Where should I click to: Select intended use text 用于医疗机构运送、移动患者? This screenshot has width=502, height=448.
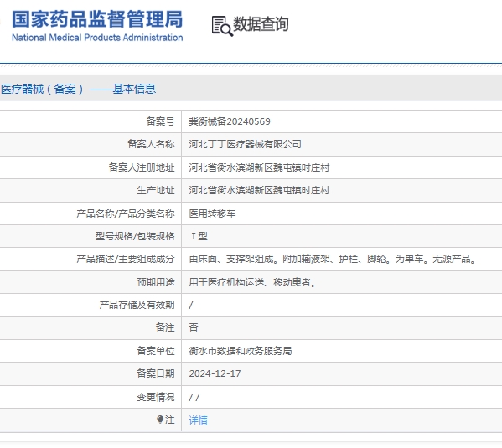click(252, 282)
